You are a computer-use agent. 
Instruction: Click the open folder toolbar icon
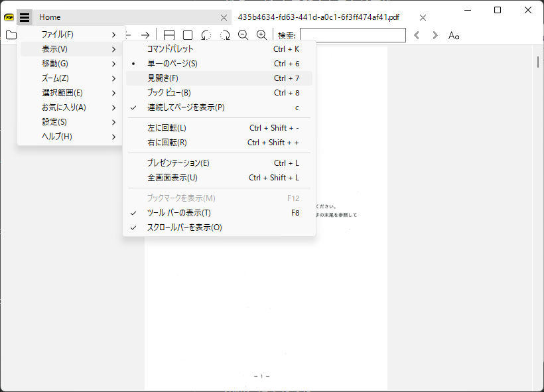click(11, 35)
